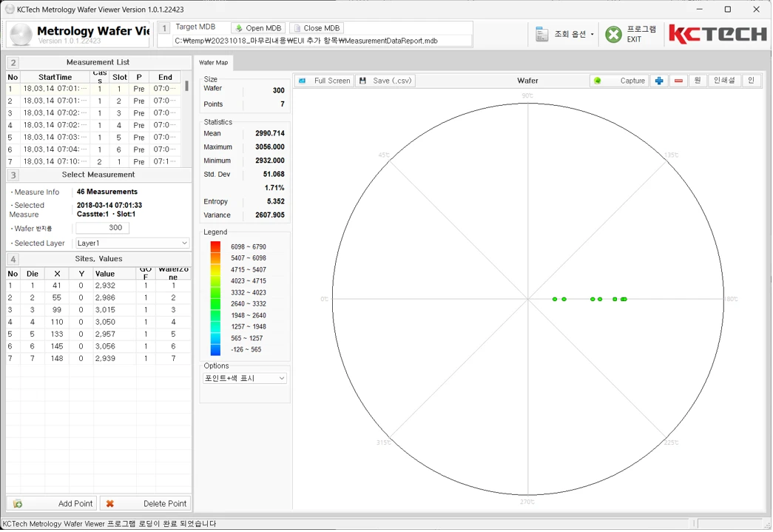The image size is (773, 532).
Task: Select measurement row number 5
Action: 93,137
